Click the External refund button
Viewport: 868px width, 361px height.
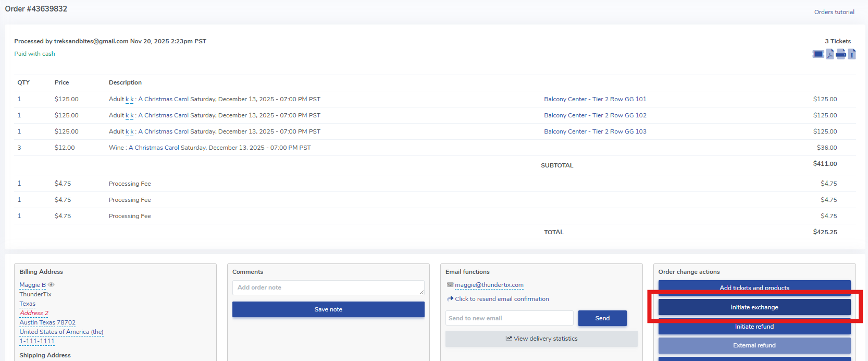tap(754, 345)
